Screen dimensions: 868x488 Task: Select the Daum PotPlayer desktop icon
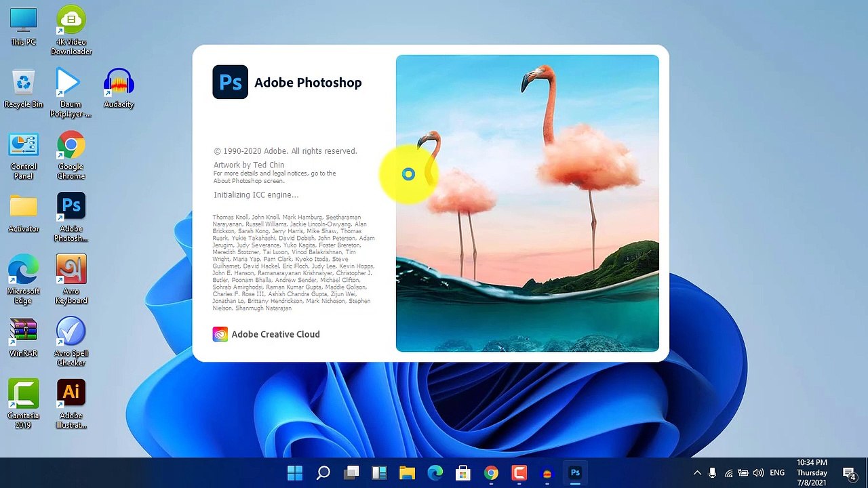(69, 83)
